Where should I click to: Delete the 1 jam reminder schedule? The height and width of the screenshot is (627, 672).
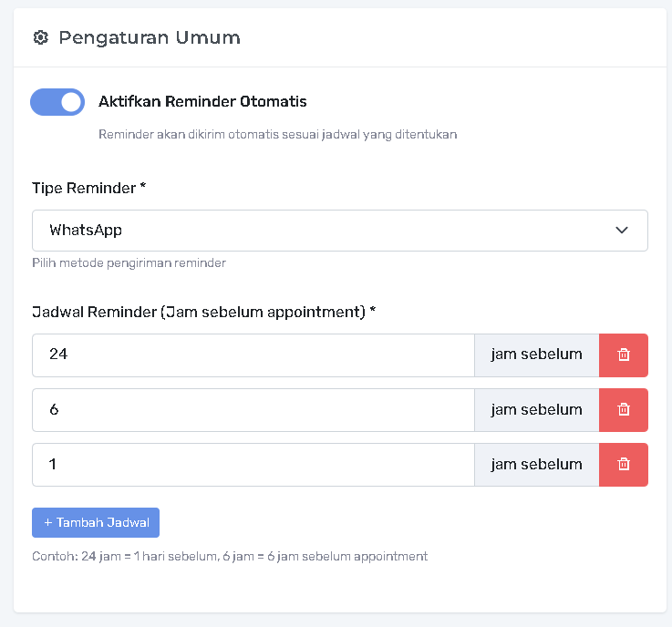(624, 464)
